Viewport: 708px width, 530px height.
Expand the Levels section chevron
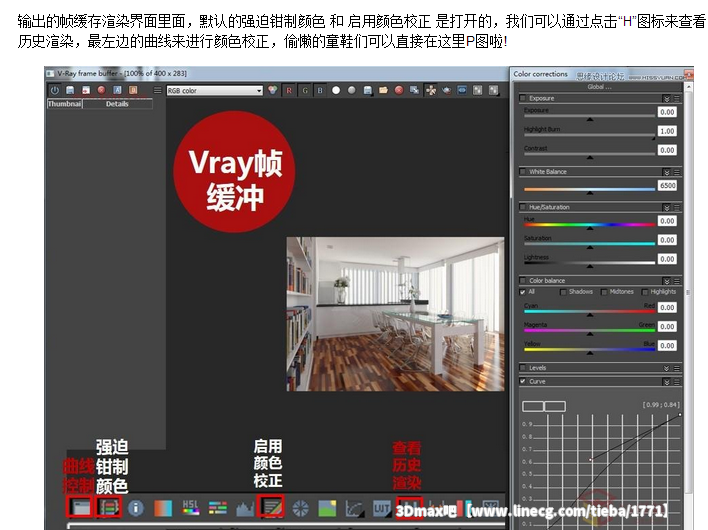pyautogui.click(x=666, y=368)
